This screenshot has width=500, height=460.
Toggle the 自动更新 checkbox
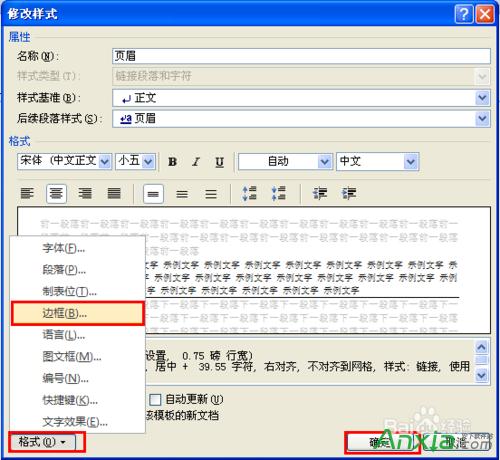(x=155, y=399)
